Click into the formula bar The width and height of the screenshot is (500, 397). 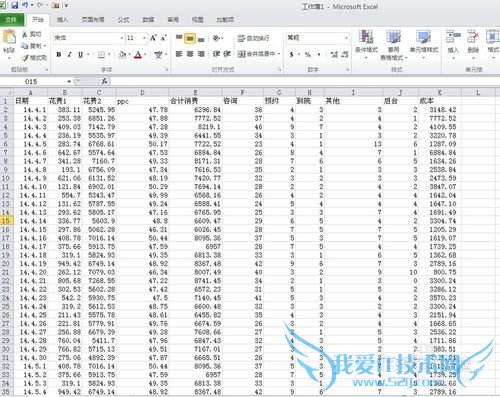click(305, 81)
